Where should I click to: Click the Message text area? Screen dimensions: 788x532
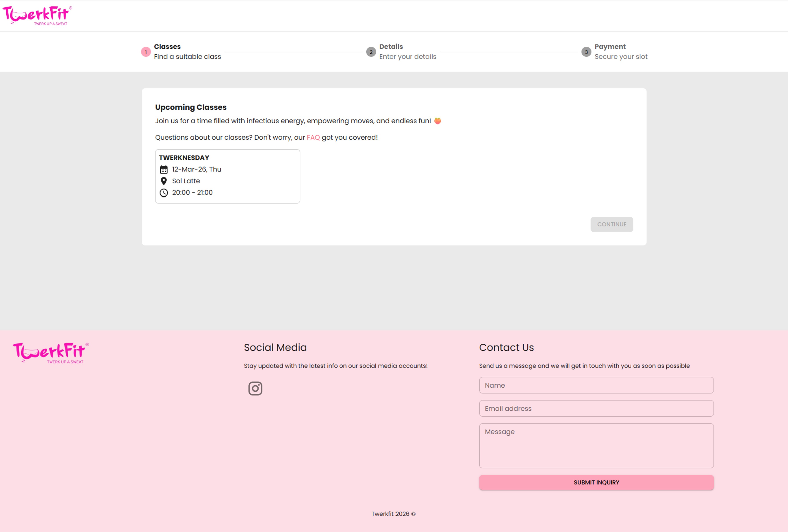[596, 446]
